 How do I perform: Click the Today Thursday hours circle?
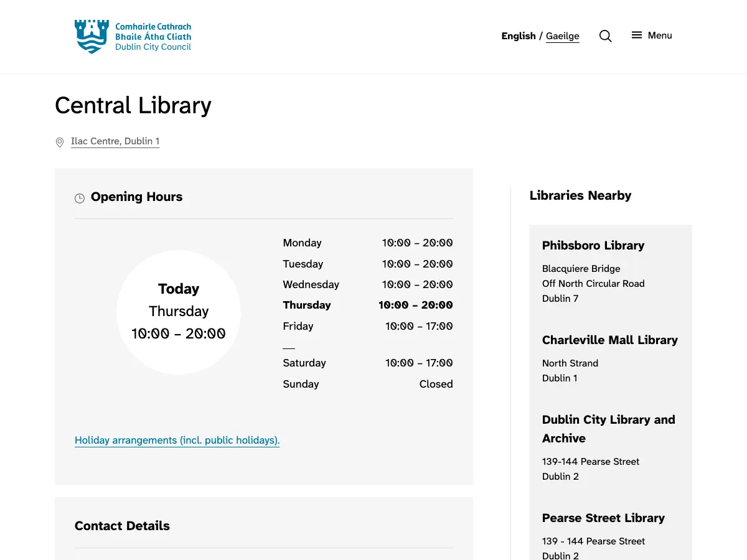(179, 312)
